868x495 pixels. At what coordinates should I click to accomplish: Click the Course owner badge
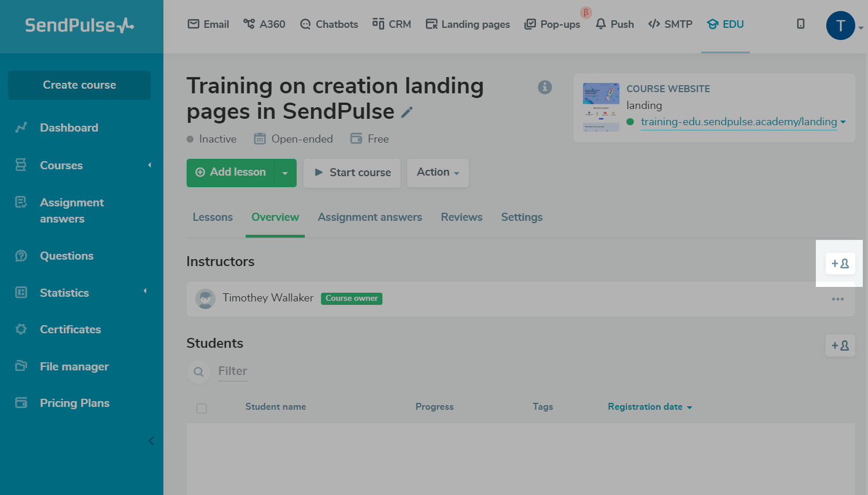tap(352, 299)
